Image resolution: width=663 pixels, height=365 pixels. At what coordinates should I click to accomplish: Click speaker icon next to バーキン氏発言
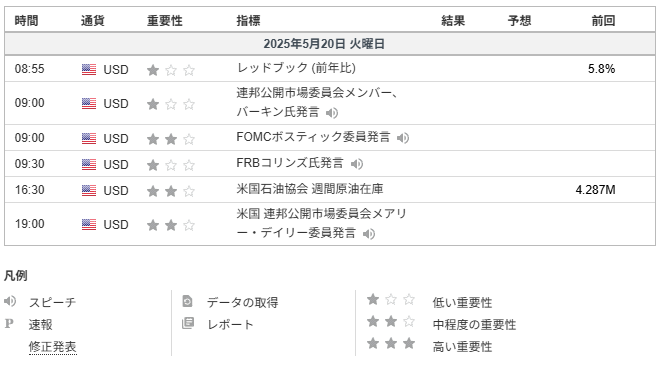(332, 113)
